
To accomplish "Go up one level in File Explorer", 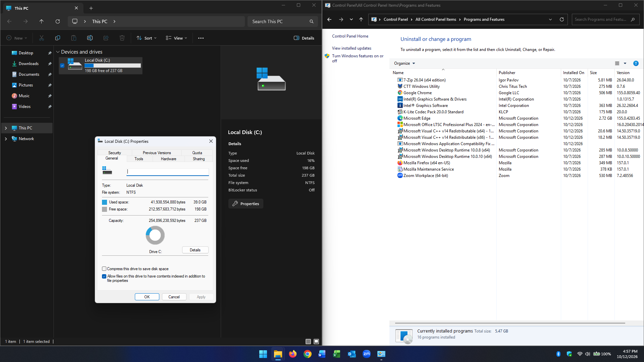I will click(x=42, y=21).
